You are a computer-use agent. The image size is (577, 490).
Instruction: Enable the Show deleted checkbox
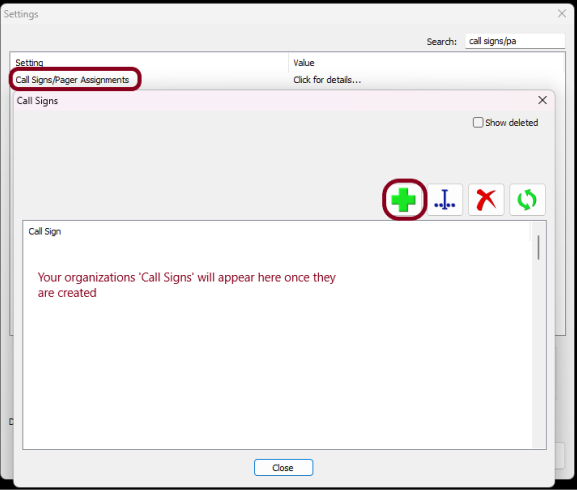(478, 122)
